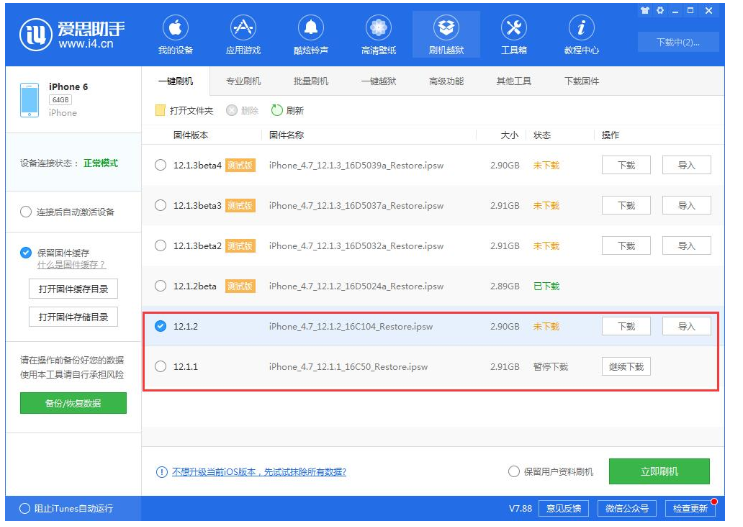
Task: Click 导入 for 12.1.3beta4 firmware
Action: (x=686, y=165)
